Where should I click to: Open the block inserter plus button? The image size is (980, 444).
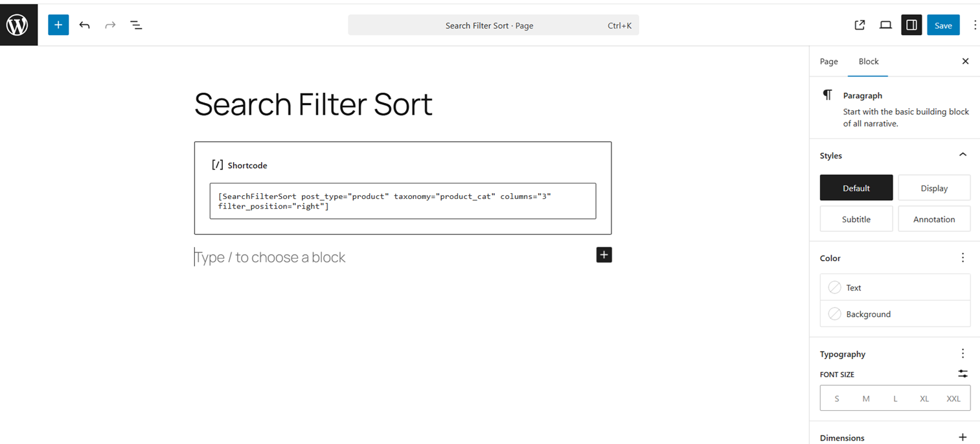pos(58,25)
